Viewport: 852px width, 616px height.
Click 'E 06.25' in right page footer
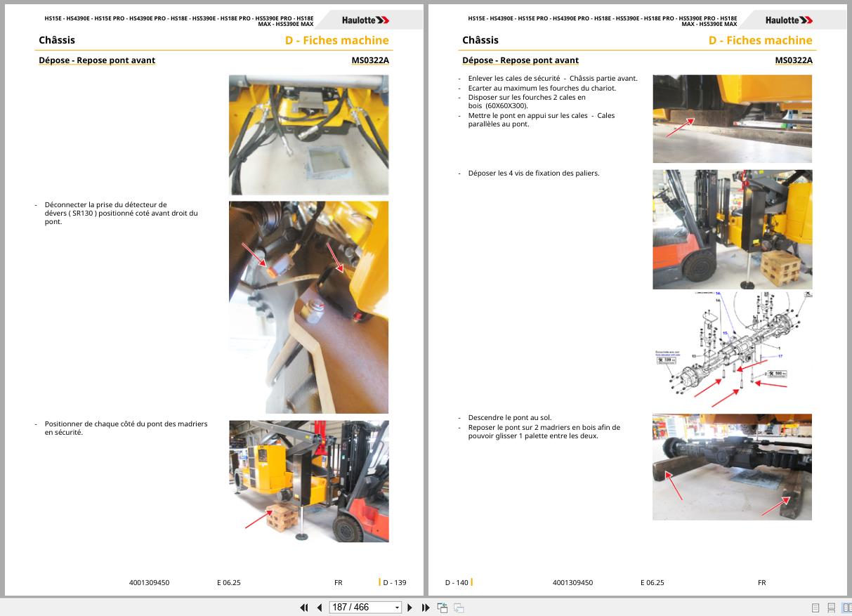click(x=653, y=582)
